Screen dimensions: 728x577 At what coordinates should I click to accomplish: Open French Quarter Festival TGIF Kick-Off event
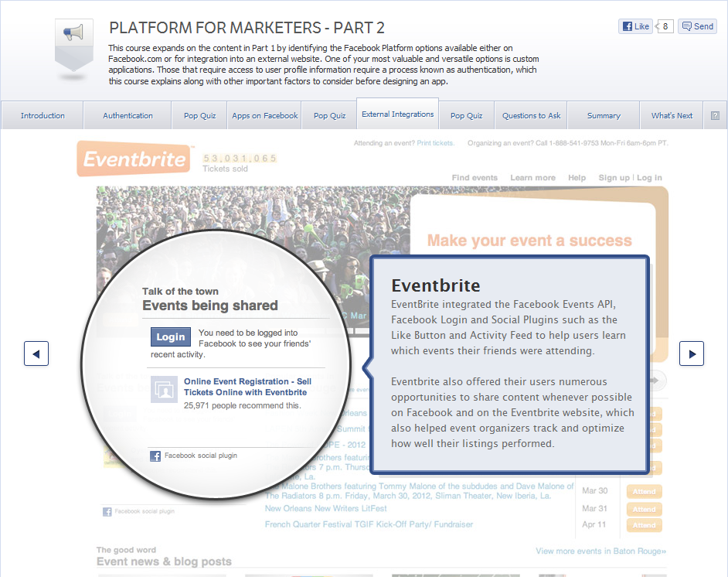click(369, 524)
